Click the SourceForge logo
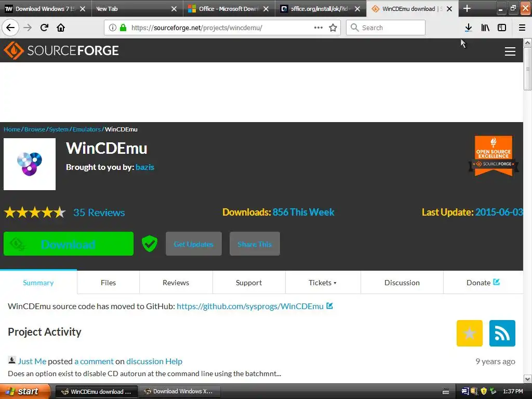The height and width of the screenshot is (399, 532). [61, 50]
